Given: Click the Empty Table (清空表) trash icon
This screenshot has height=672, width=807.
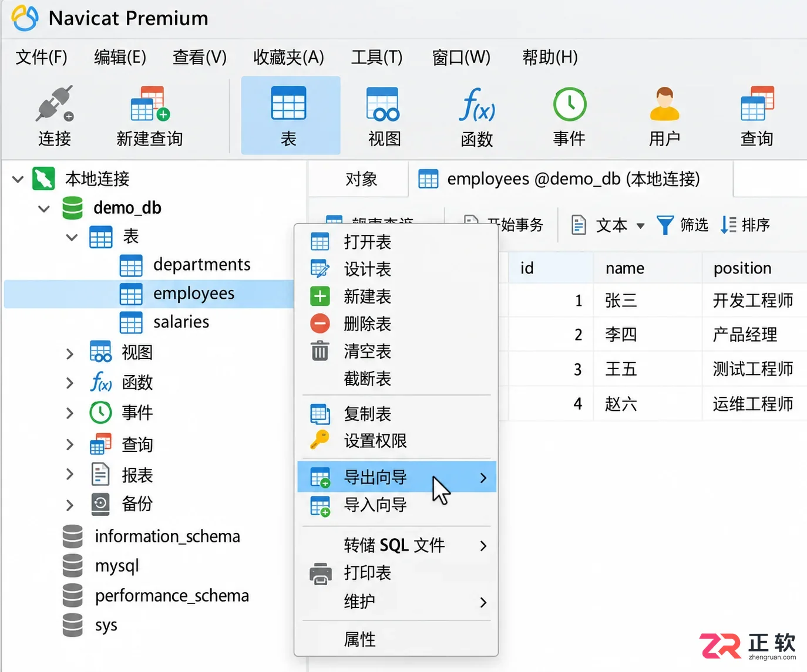Looking at the screenshot, I should [x=320, y=351].
